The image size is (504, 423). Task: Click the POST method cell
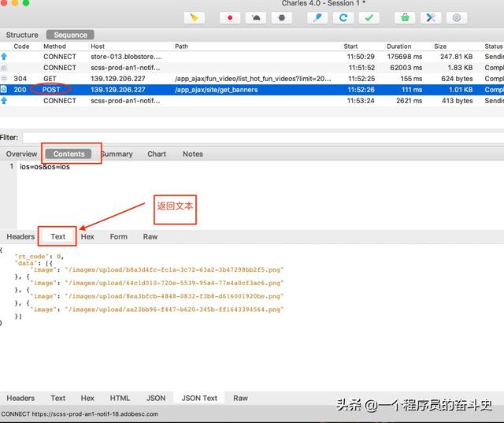pyautogui.click(x=51, y=90)
